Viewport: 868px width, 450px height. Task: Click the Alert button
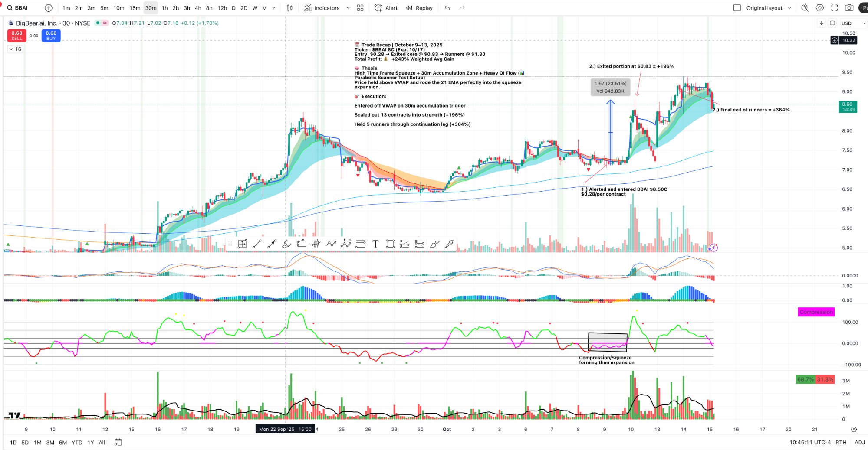point(386,8)
